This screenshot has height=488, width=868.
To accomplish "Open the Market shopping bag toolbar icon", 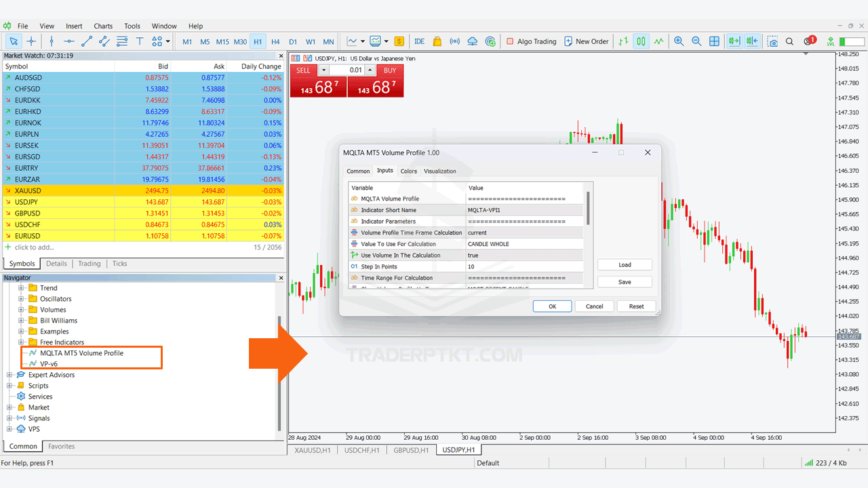I will pyautogui.click(x=437, y=41).
